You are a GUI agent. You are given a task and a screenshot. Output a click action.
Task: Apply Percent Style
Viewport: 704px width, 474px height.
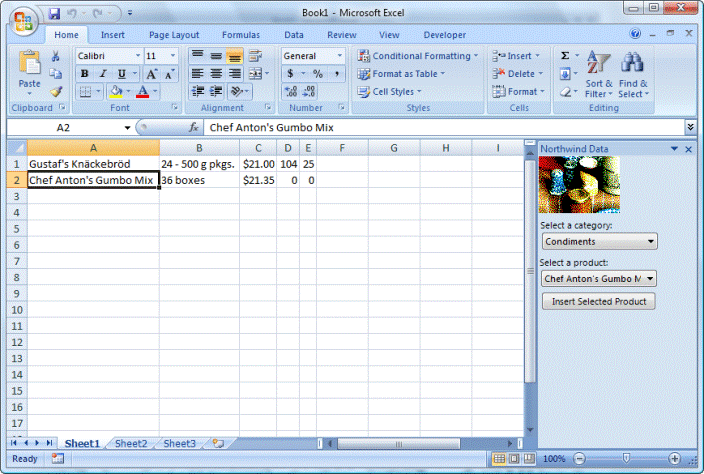(318, 74)
